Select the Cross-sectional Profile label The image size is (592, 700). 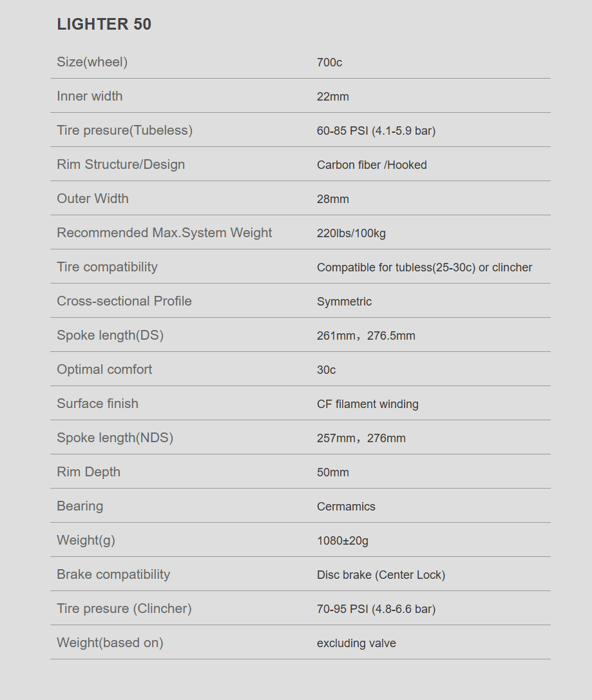click(x=124, y=302)
